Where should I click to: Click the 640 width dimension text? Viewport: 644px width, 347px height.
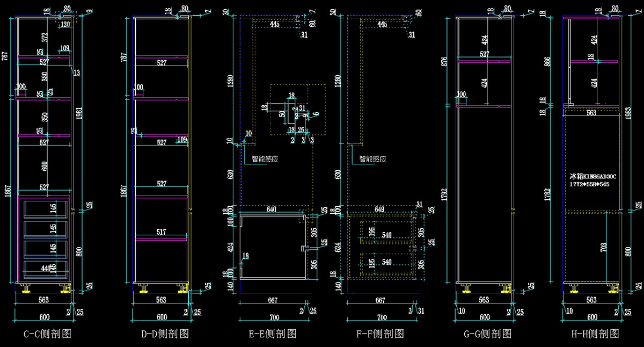[x=272, y=210]
